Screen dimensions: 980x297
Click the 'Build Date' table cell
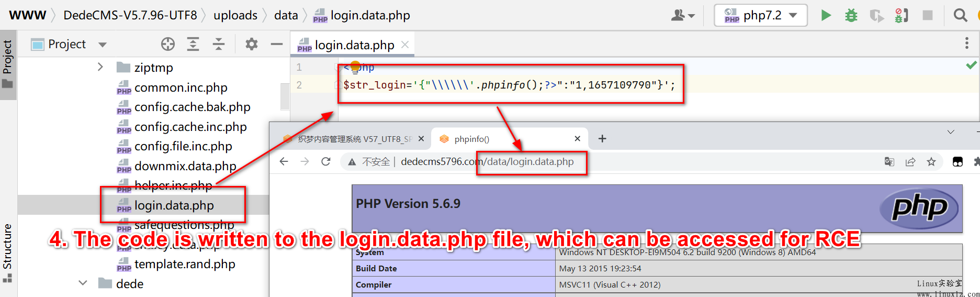pos(453,268)
